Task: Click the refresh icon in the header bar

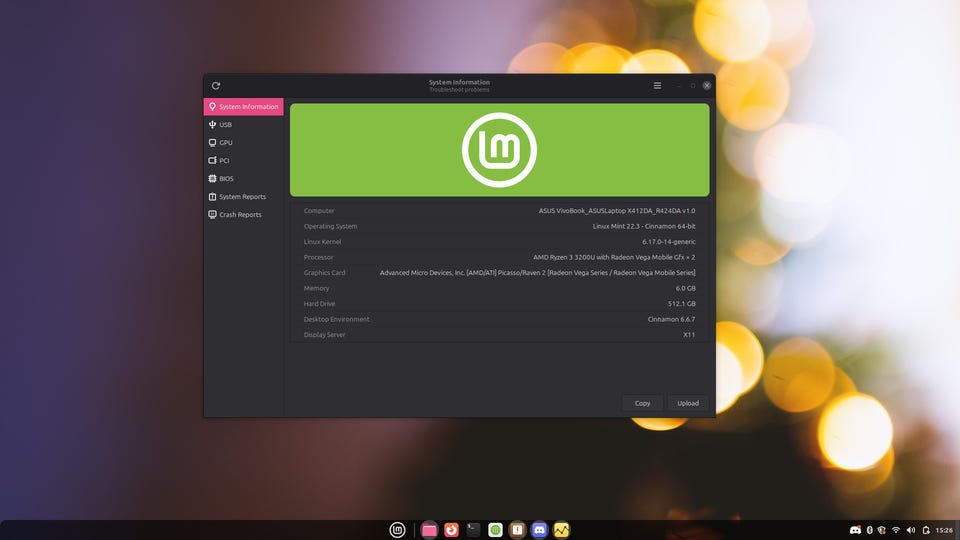Action: pyautogui.click(x=216, y=86)
